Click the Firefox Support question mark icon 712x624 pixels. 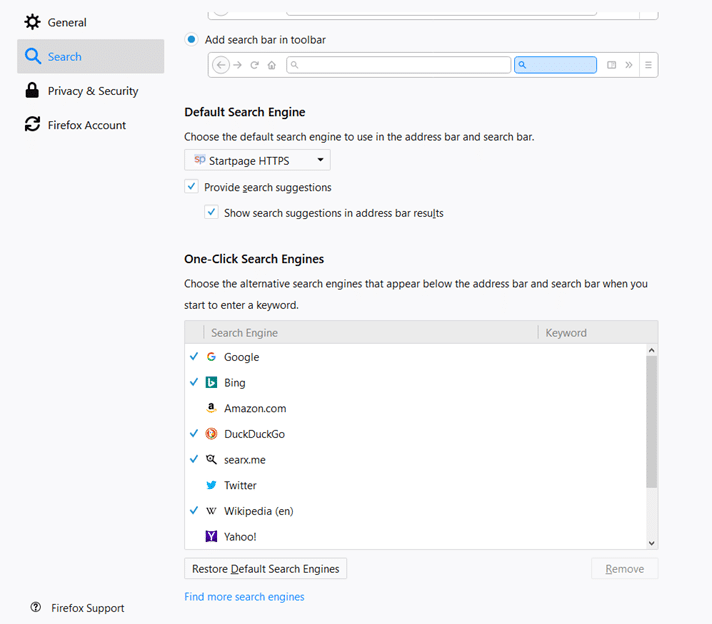tap(35, 607)
